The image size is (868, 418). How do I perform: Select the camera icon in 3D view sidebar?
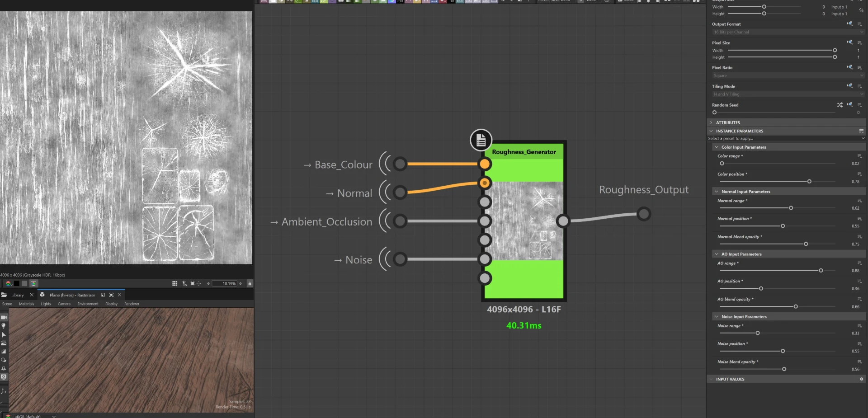tap(4, 317)
